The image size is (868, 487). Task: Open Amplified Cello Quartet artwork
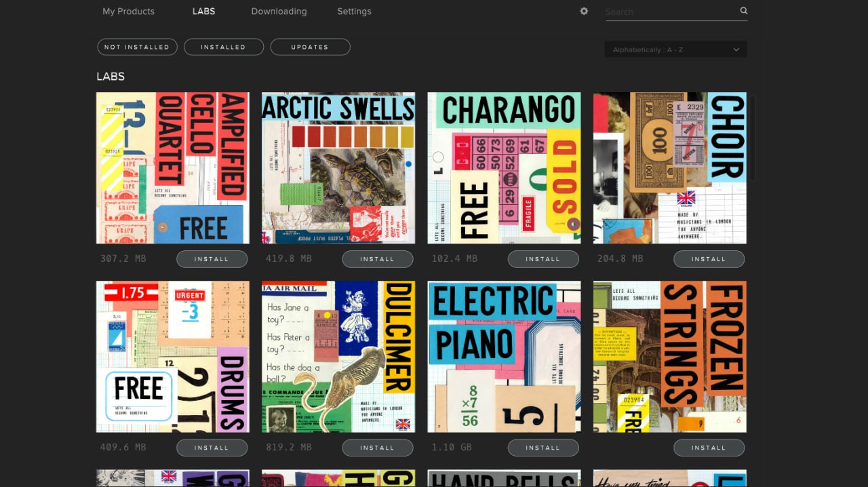[173, 168]
